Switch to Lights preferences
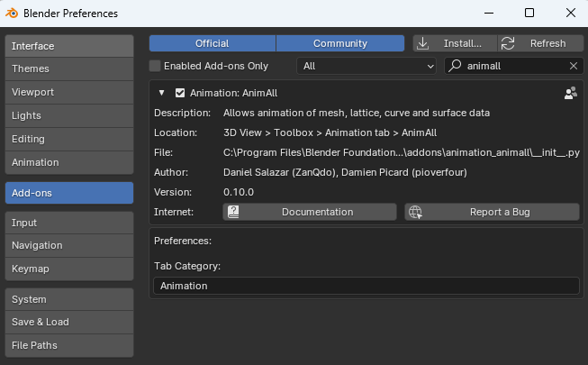The width and height of the screenshot is (588, 365). (69, 115)
